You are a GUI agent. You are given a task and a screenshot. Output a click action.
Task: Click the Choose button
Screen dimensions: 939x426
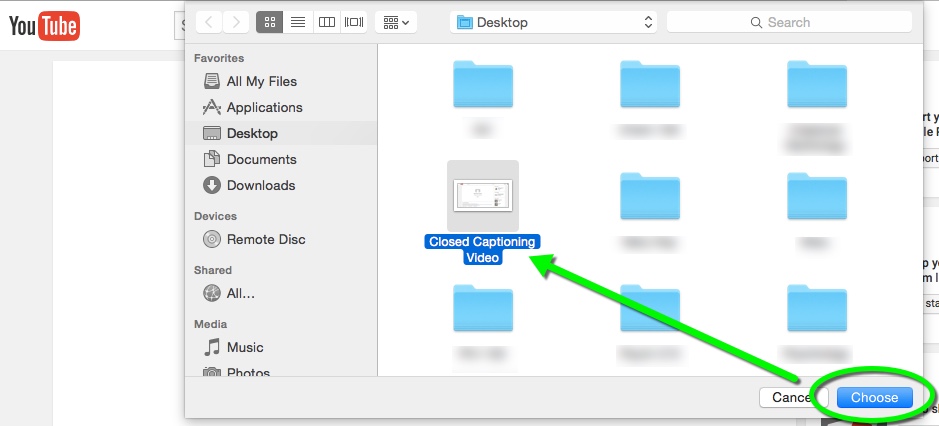(874, 397)
